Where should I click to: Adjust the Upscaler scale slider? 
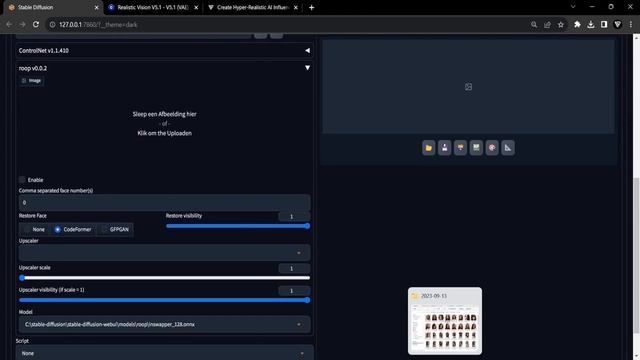tap(164, 278)
